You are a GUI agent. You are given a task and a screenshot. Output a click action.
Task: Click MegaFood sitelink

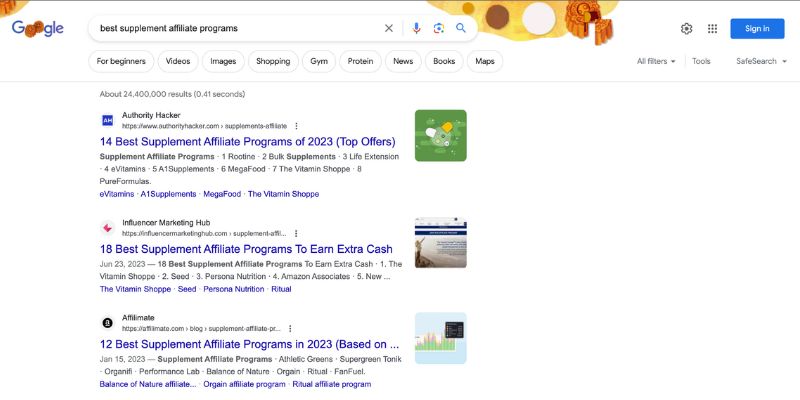pos(222,194)
